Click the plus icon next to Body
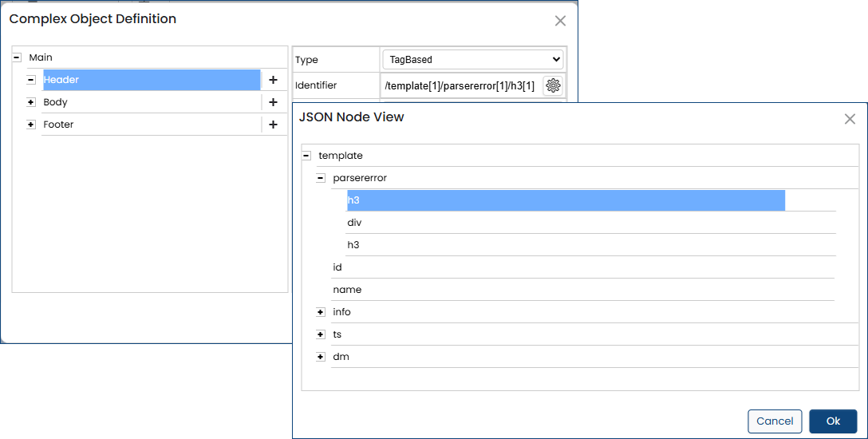868x439 pixels. pos(273,102)
